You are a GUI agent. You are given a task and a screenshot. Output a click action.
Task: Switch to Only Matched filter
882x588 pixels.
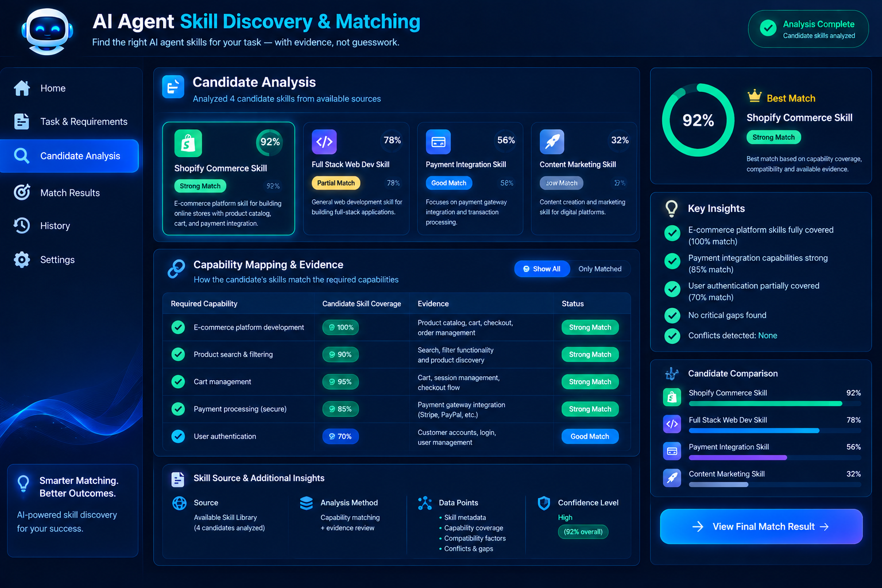pos(600,269)
